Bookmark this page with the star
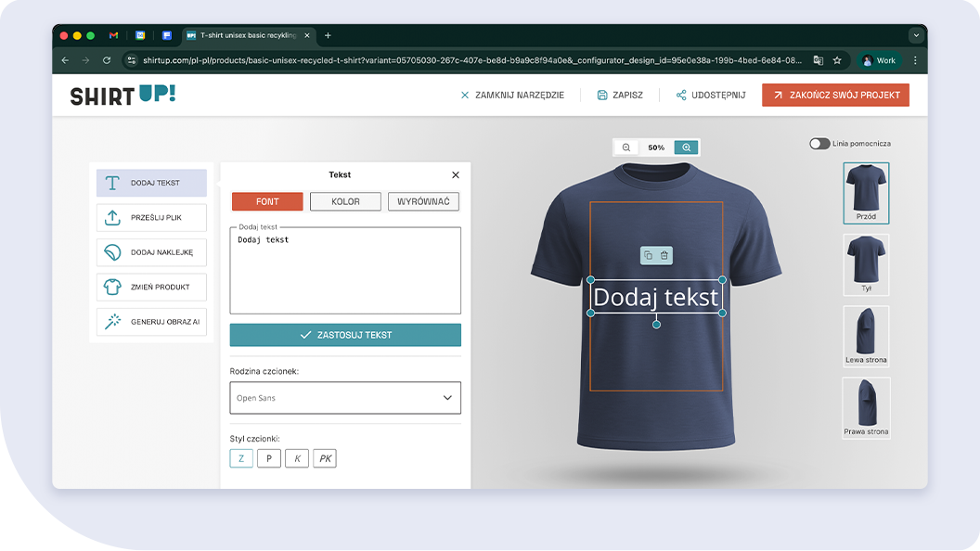Image resolution: width=980 pixels, height=551 pixels. (x=837, y=60)
